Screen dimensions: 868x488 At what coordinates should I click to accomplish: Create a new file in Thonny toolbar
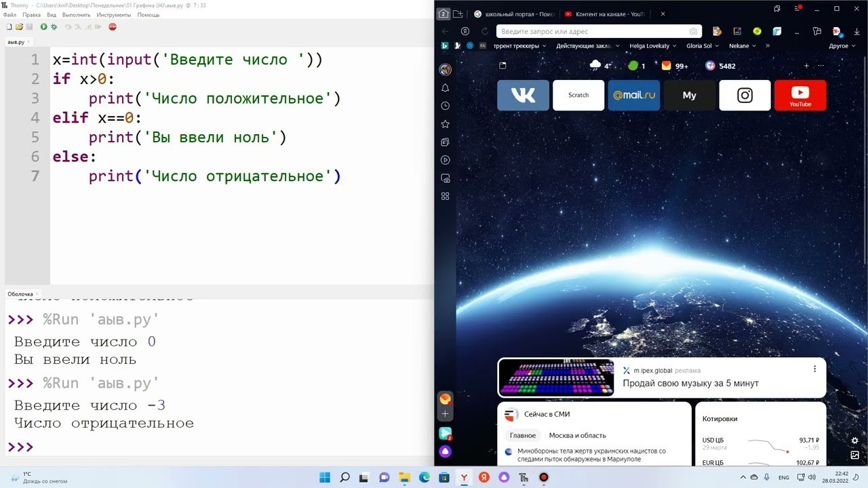[x=9, y=26]
